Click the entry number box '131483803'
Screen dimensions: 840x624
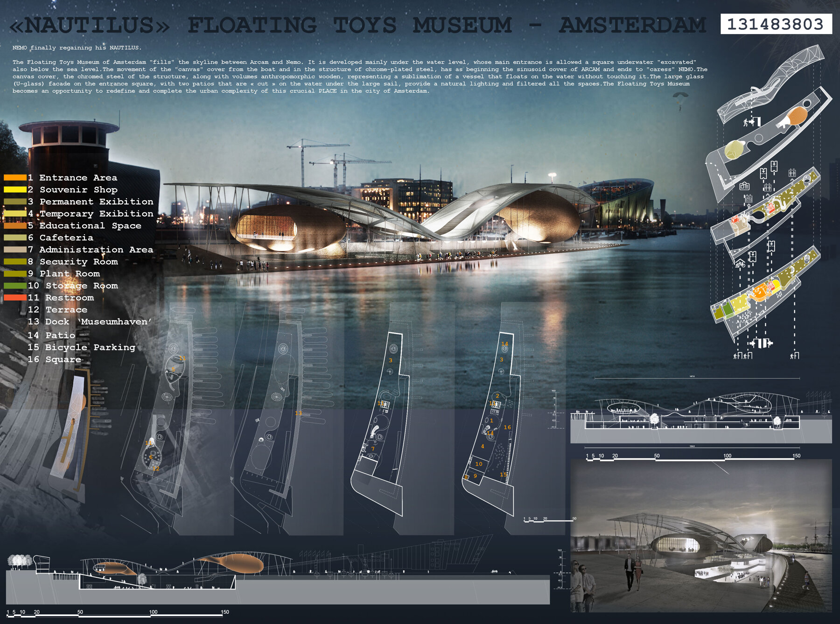pyautogui.click(x=776, y=24)
